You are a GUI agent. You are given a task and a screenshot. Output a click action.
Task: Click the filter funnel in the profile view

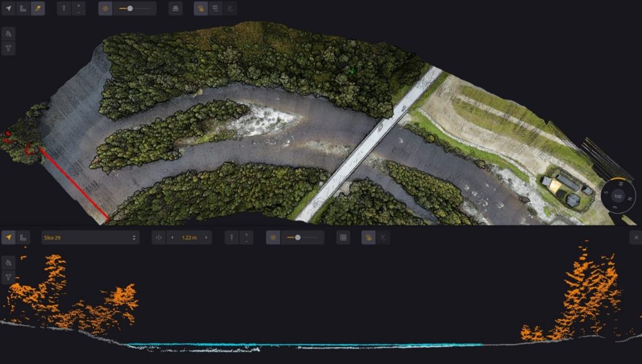9,277
